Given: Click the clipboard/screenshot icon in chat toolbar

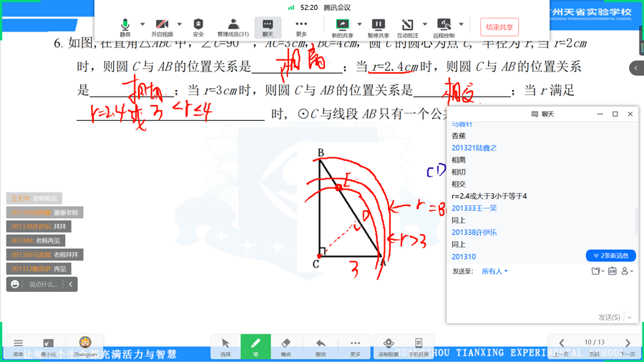Looking at the screenshot, I should click(612, 271).
